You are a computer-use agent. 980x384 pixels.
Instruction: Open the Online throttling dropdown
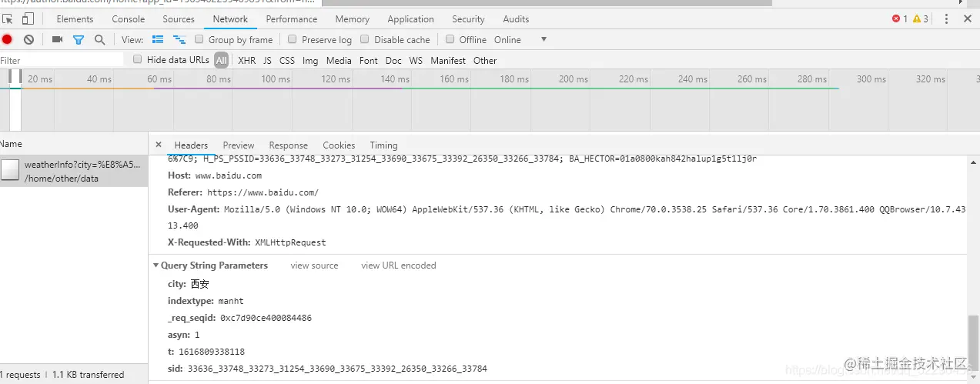pos(520,39)
